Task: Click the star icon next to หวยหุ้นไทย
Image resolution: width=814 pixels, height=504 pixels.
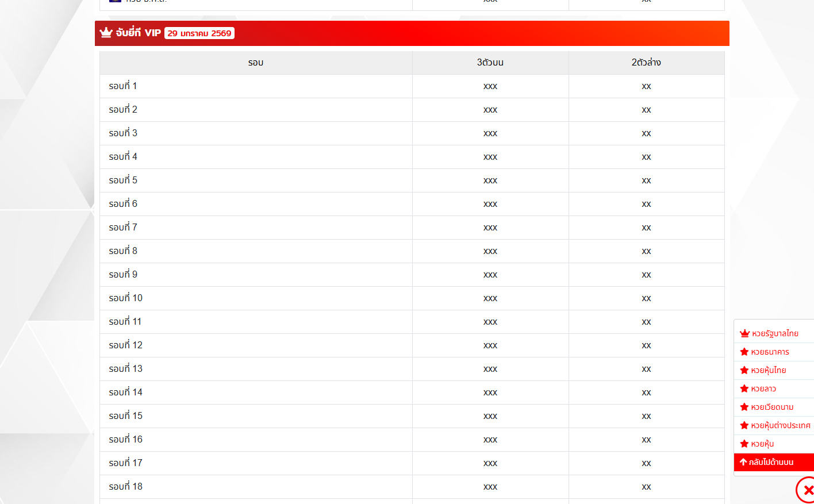Action: point(744,370)
